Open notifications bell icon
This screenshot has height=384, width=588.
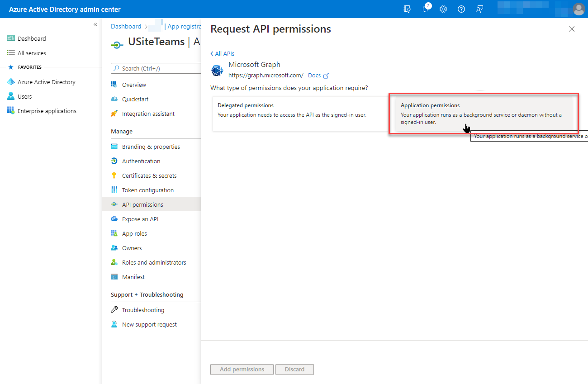coord(426,9)
